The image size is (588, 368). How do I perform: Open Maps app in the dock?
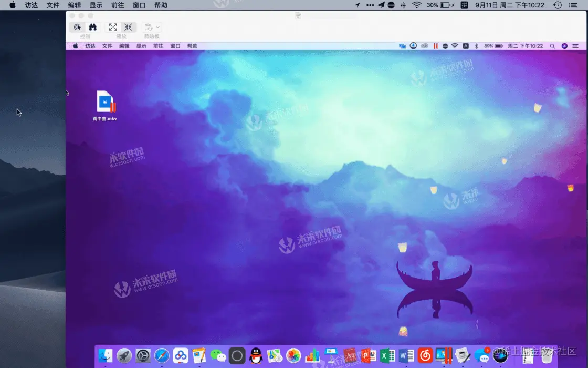click(275, 355)
